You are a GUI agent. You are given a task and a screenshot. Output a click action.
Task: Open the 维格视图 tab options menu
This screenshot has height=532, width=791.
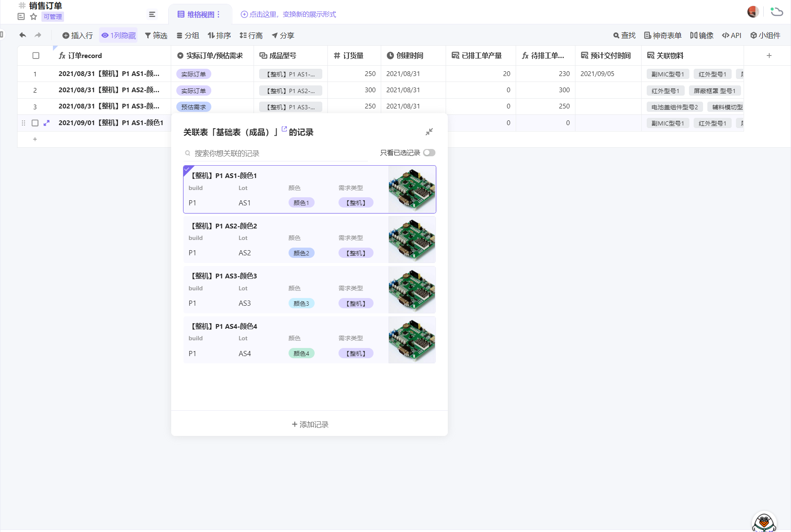219,15
